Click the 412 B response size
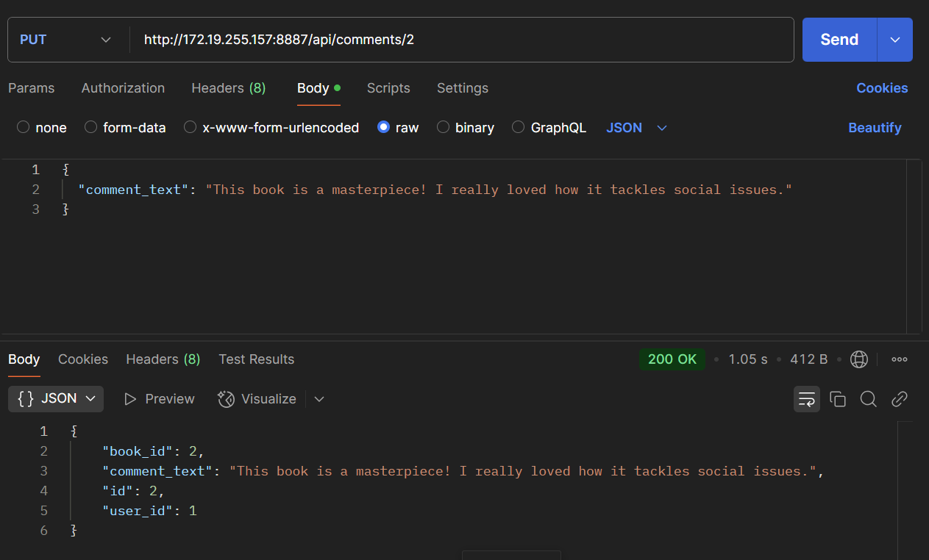The image size is (929, 560). coord(809,359)
